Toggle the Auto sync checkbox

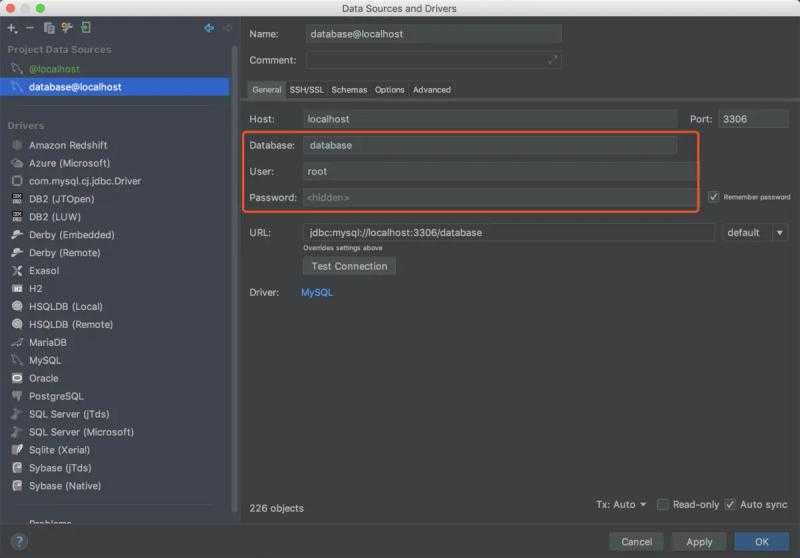coord(730,505)
